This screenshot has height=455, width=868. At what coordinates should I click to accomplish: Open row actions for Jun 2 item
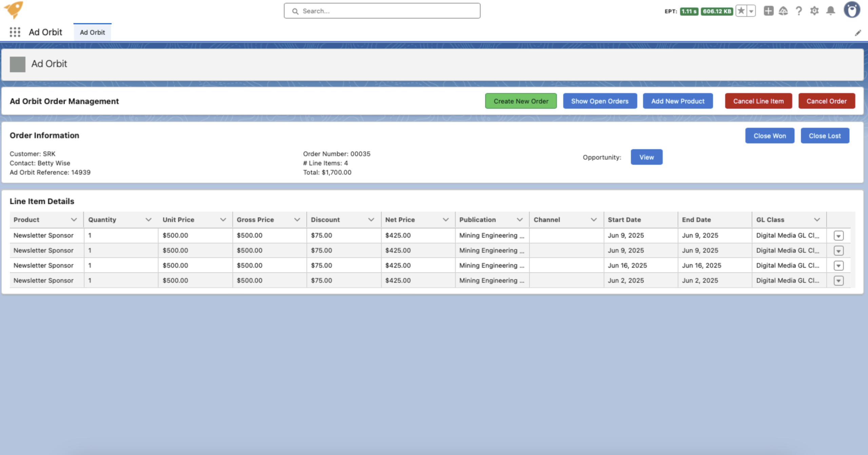(x=839, y=281)
